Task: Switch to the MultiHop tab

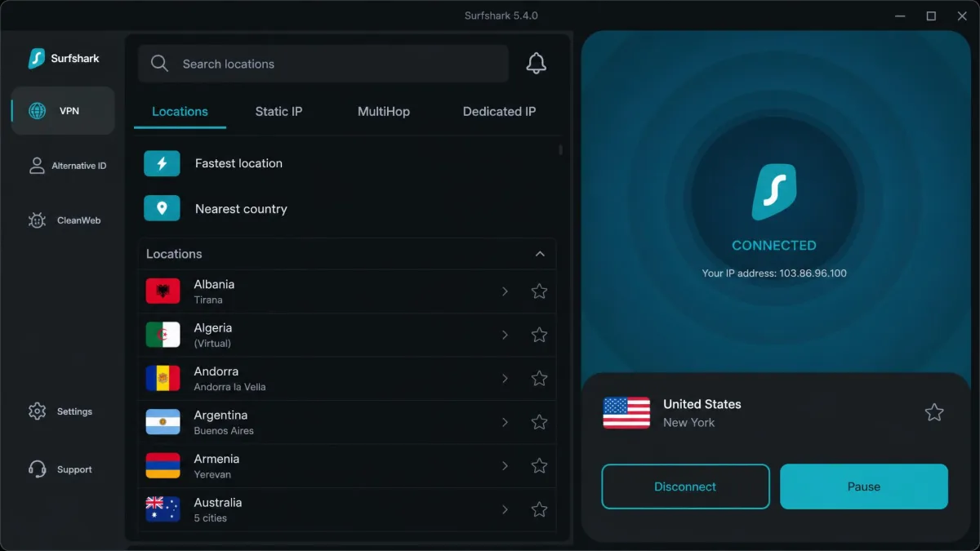Action: tap(384, 112)
